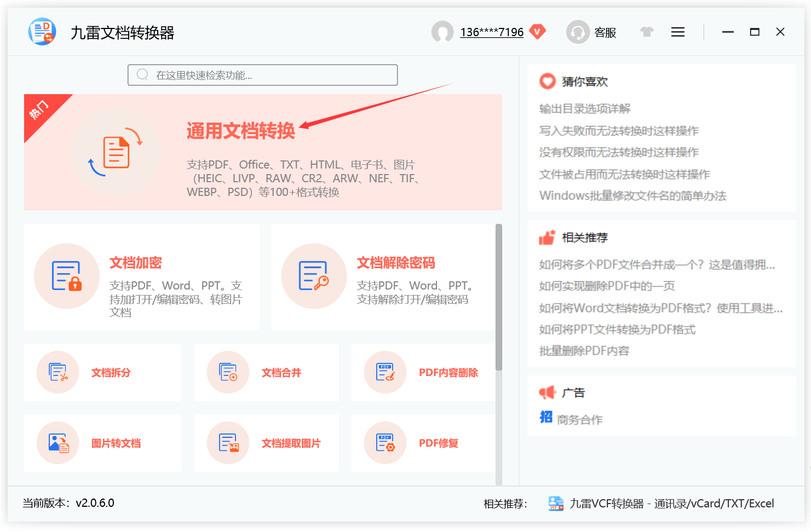Image resolution: width=811 pixels, height=532 pixels.
Task: Open 九雷VCF转换器 - 通讯录/vCard/TXT/Excel footer link
Action: pyautogui.click(x=672, y=504)
